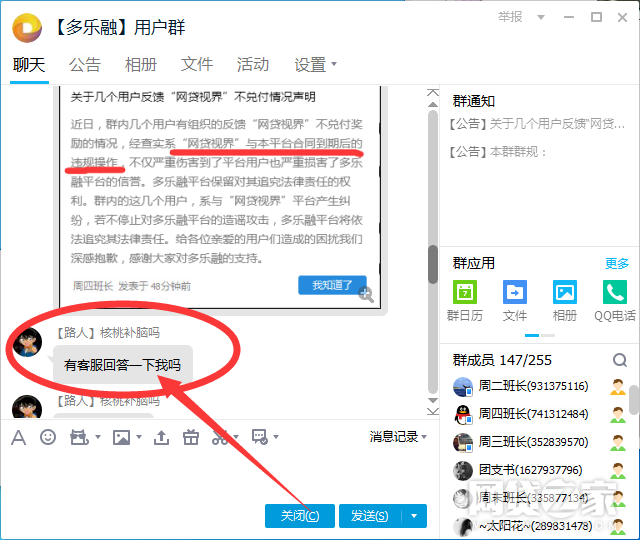Zoom announcement image with magnifier icon
Image resolution: width=640 pixels, height=540 pixels.
pos(366,294)
